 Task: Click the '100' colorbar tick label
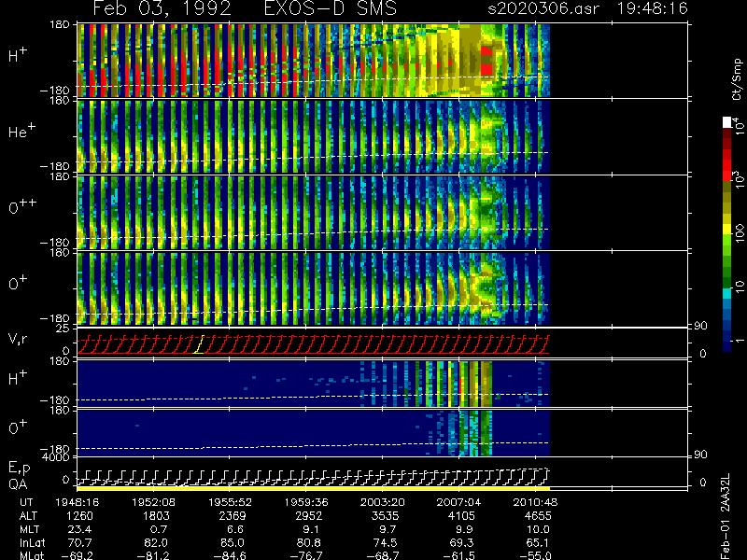point(739,234)
